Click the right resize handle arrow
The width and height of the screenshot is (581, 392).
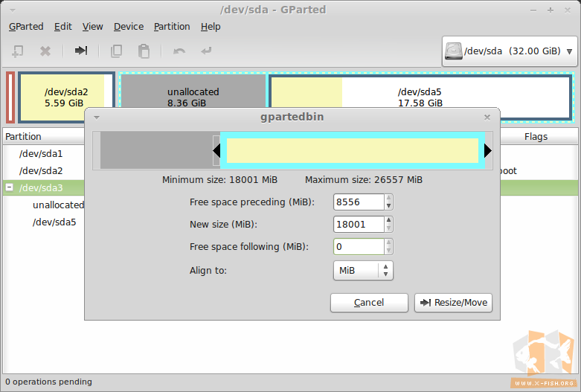[488, 150]
